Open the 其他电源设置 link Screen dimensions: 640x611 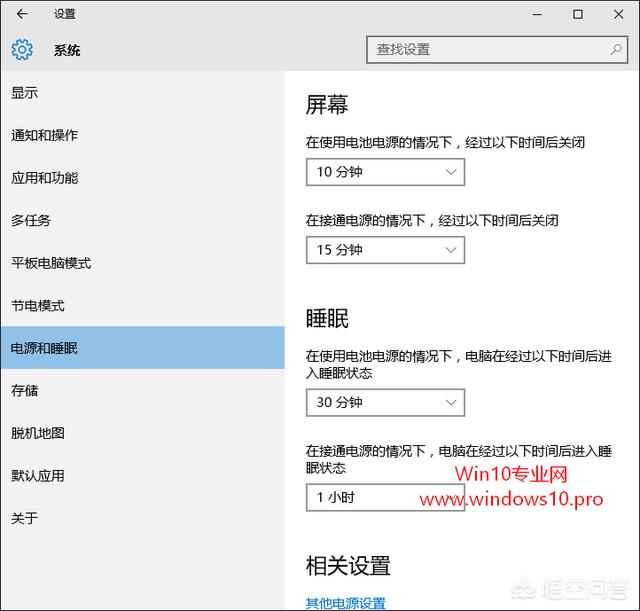click(345, 603)
